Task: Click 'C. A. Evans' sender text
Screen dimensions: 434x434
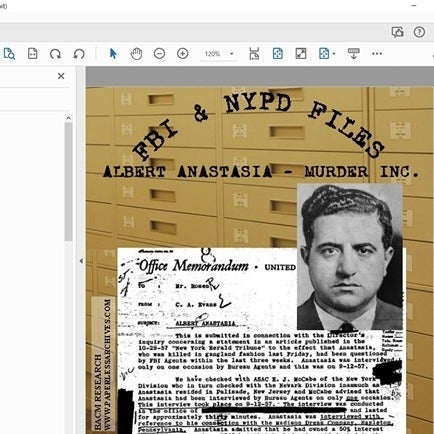Action: point(196,305)
